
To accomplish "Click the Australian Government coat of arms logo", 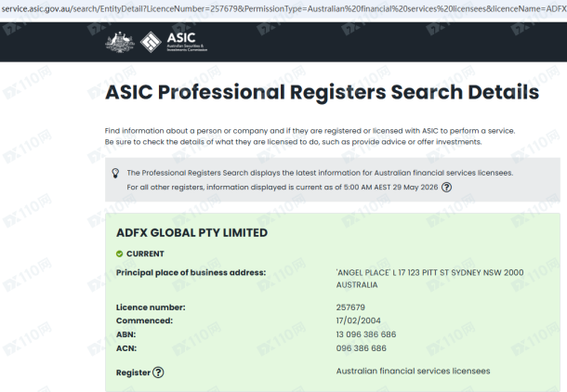I will (x=120, y=43).
